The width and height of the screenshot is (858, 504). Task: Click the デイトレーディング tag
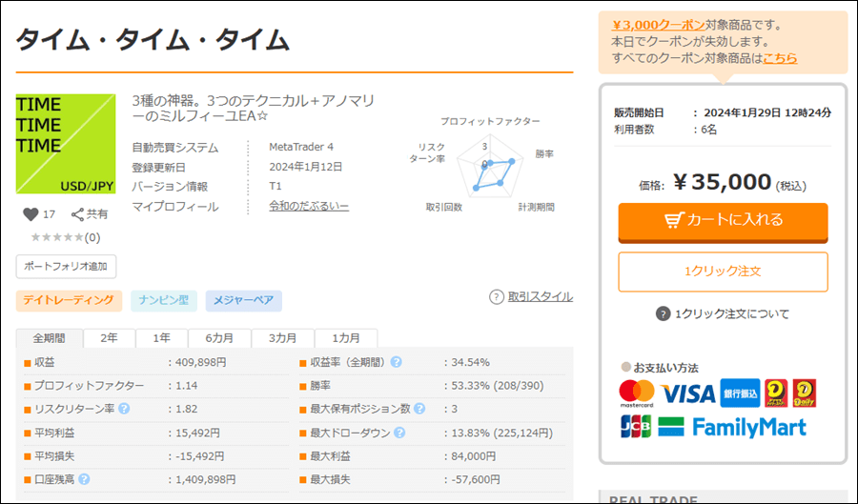(69, 301)
